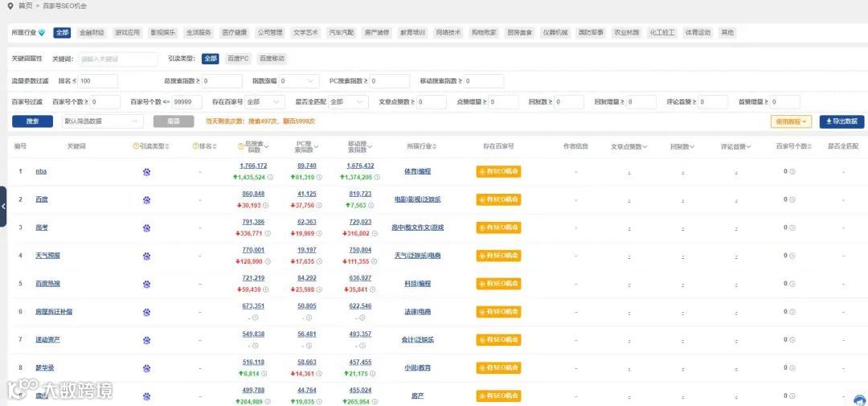Click the clock icon beside 百家号个数 in nba row

792,172
